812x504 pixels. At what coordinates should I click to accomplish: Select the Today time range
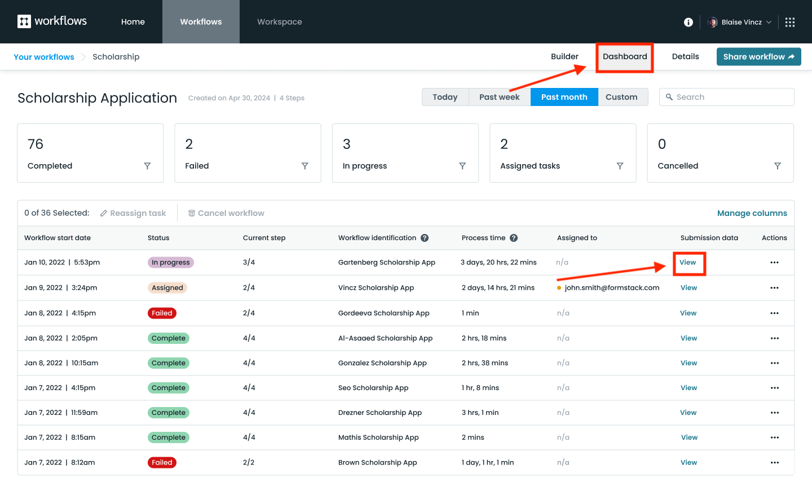coord(445,97)
